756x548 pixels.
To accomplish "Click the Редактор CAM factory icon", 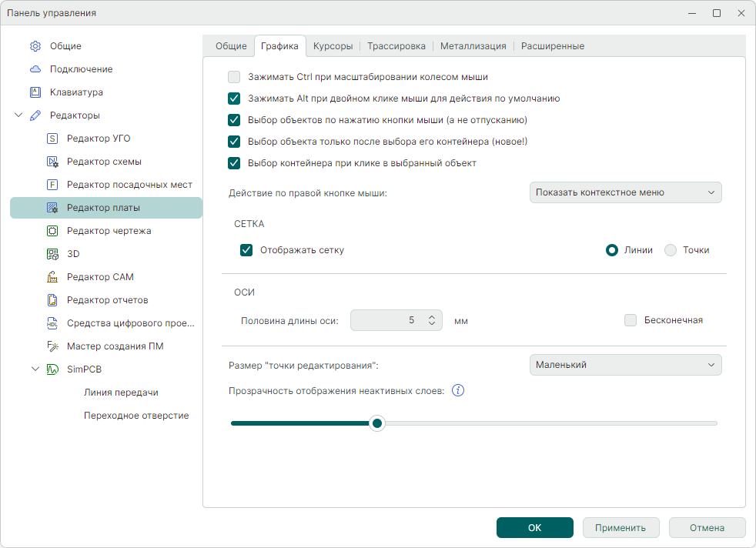I will [x=52, y=277].
